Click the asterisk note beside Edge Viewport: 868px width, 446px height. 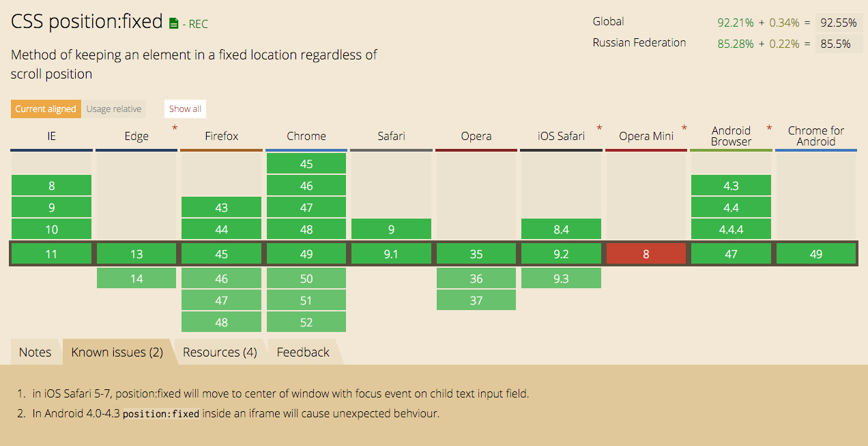point(175,128)
